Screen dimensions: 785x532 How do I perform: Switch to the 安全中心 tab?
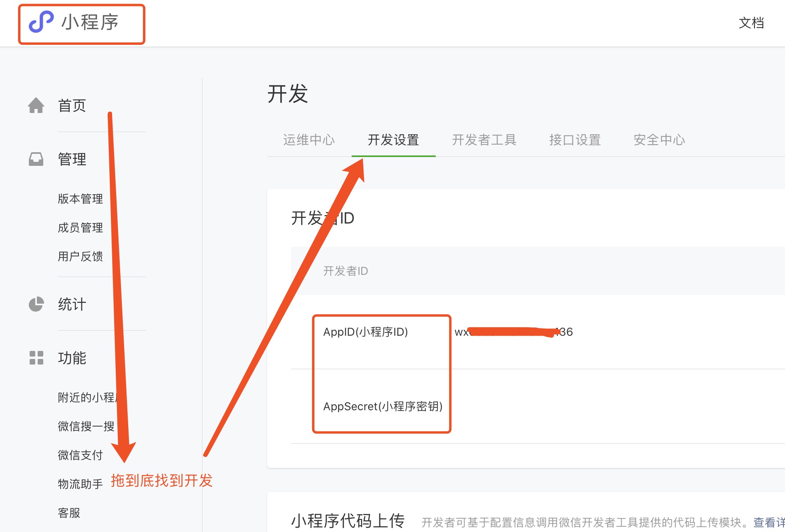point(659,140)
